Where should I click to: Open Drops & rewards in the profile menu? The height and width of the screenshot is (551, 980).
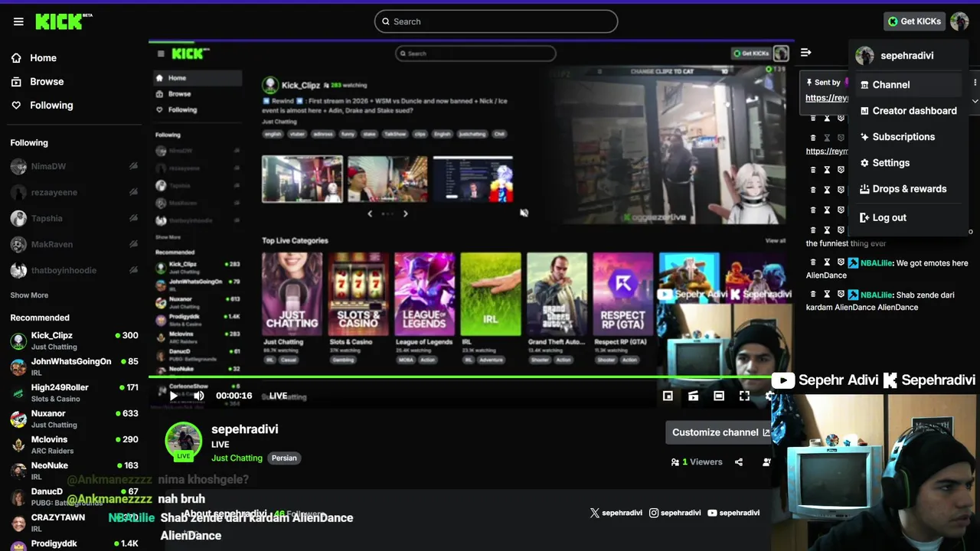click(x=907, y=189)
